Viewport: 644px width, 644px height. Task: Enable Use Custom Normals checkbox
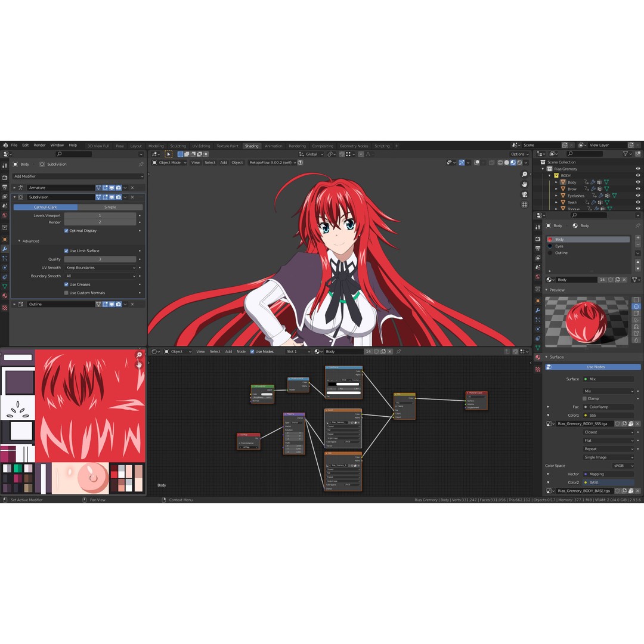[66, 293]
